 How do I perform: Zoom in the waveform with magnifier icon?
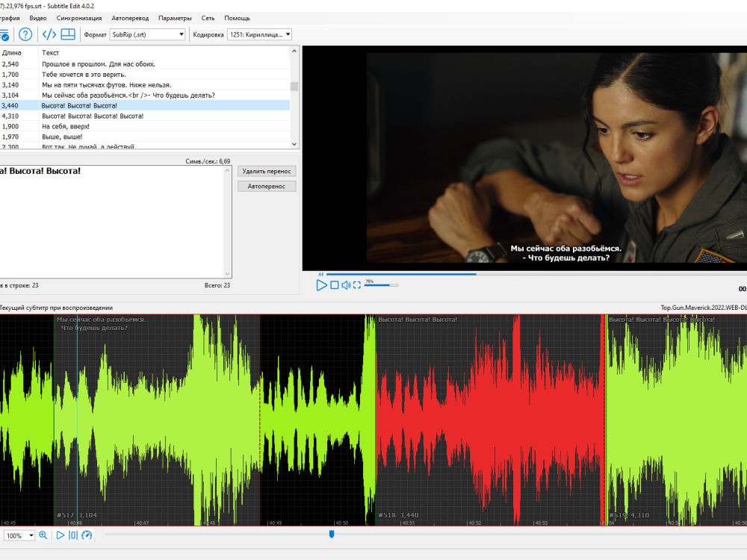point(43,535)
